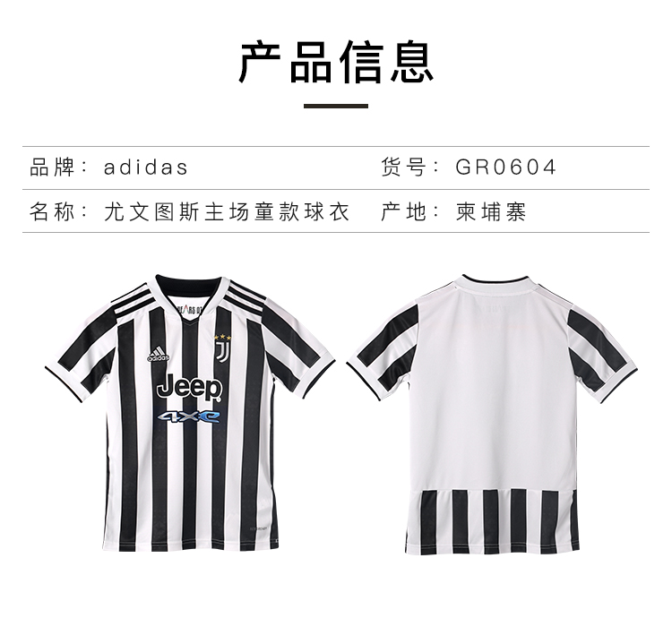Click the brand value adidas
Viewport: 672px width, 618px height.
coord(146,167)
